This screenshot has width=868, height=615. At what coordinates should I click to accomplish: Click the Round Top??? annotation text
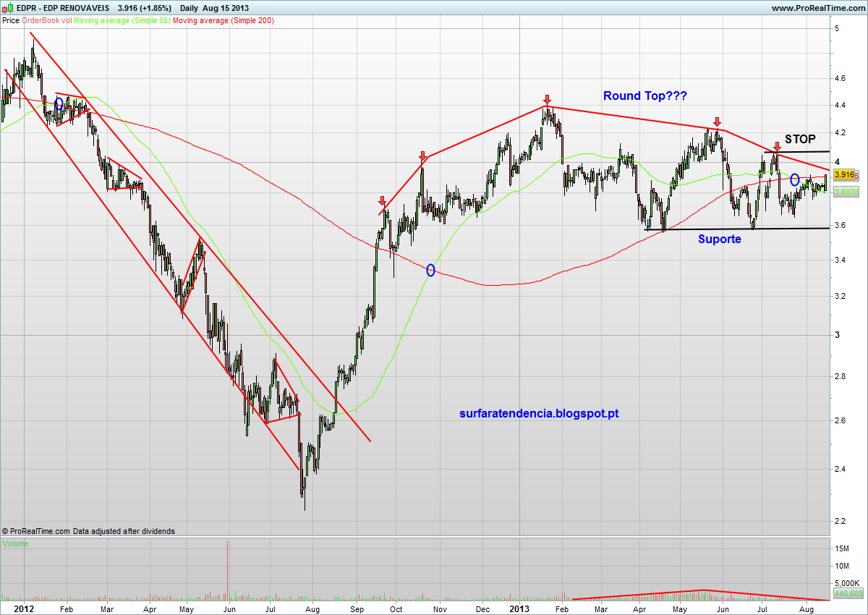pos(645,96)
